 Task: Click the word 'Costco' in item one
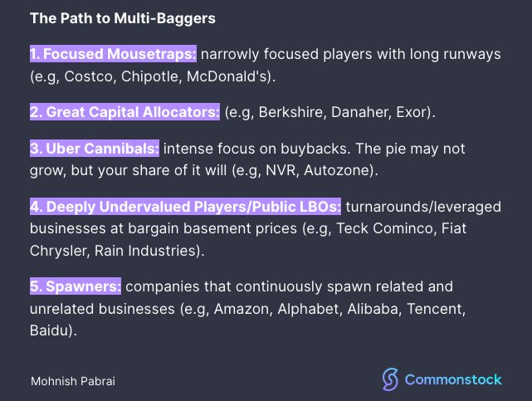click(x=88, y=76)
